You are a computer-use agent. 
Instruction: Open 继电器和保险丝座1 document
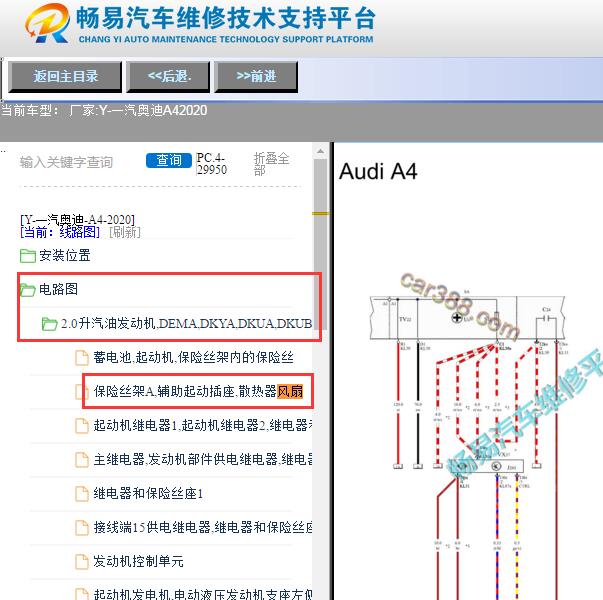pos(148,493)
